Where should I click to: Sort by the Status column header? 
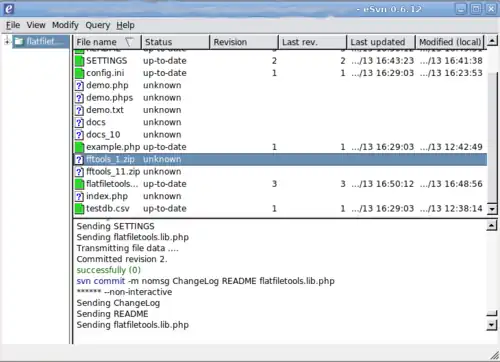pyautogui.click(x=176, y=42)
